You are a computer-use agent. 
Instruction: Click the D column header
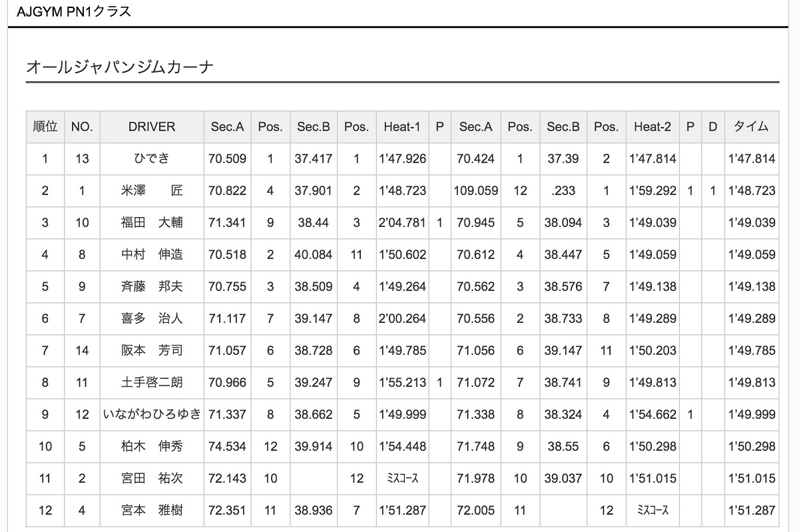712,127
